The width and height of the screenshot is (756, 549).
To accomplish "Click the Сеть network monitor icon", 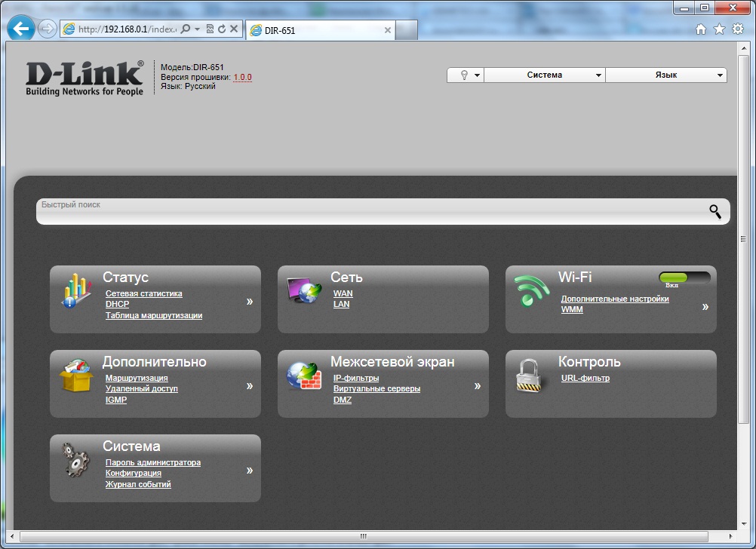I will coord(304,291).
